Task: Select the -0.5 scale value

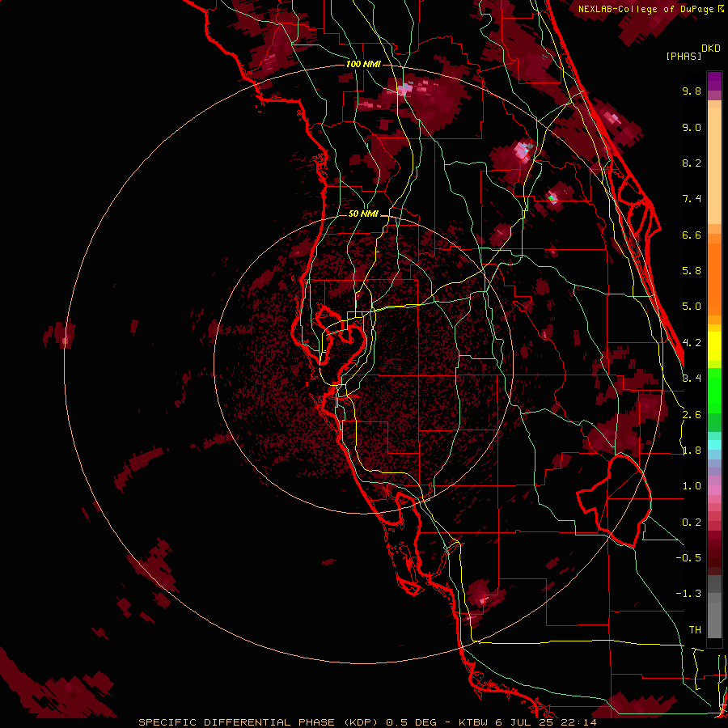Action: (x=688, y=558)
